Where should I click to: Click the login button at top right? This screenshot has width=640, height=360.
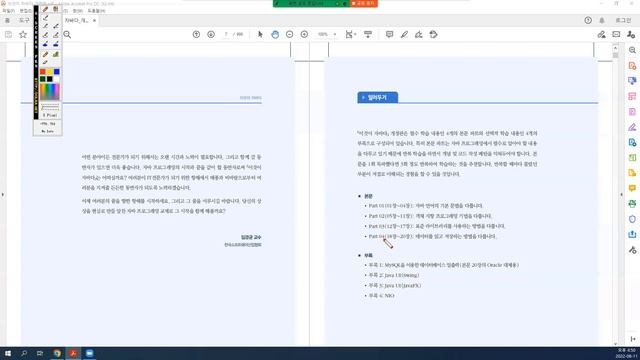click(623, 20)
